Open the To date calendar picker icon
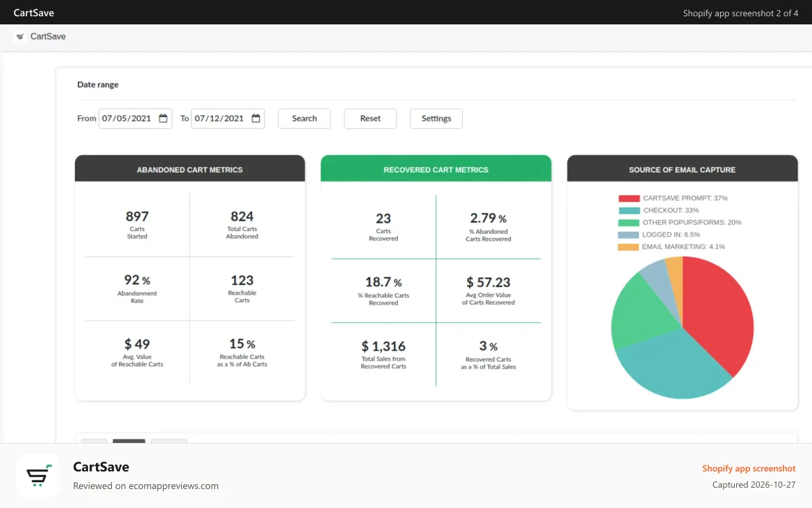 point(256,119)
